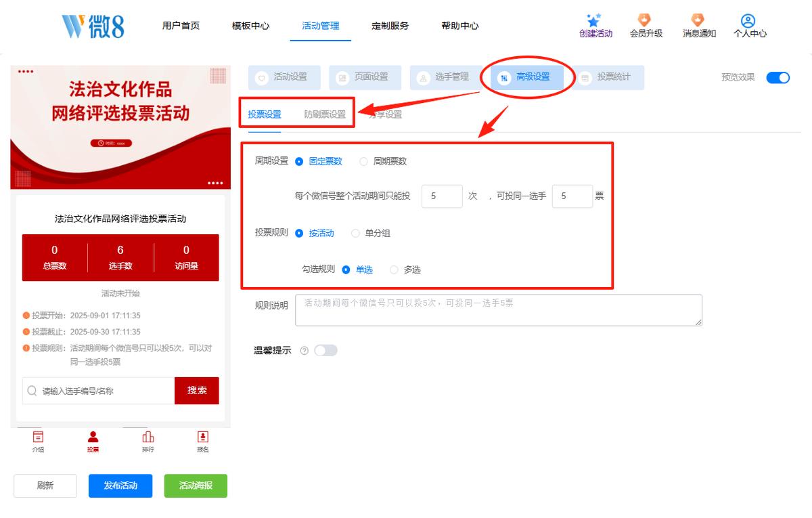This screenshot has height=518, width=812.
Task: Click the 规则说明 text area
Action: (x=499, y=310)
